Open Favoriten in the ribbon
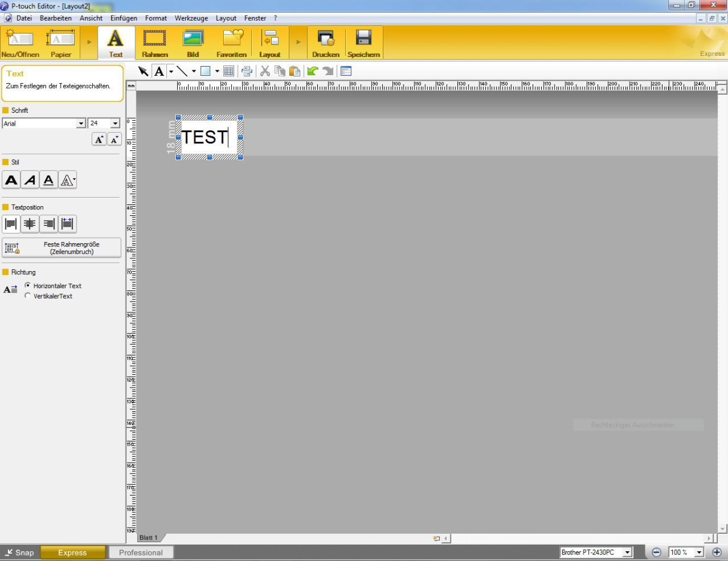Screen dimensions: 728x561 click(232, 39)
